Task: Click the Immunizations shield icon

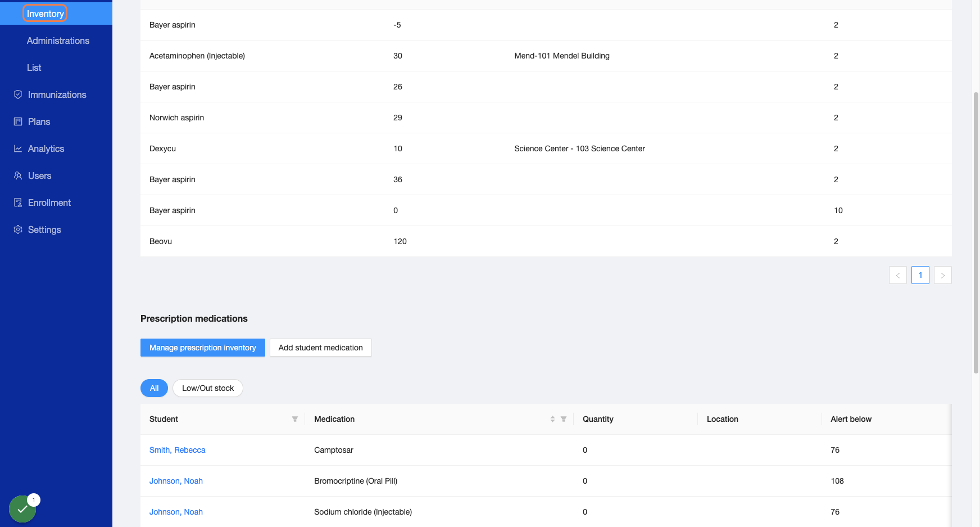Action: (x=18, y=94)
